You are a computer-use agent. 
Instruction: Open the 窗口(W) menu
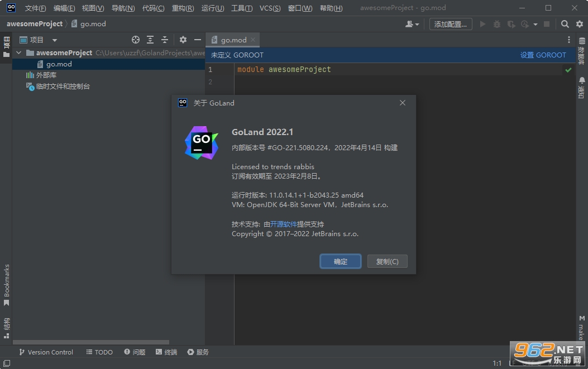(300, 8)
